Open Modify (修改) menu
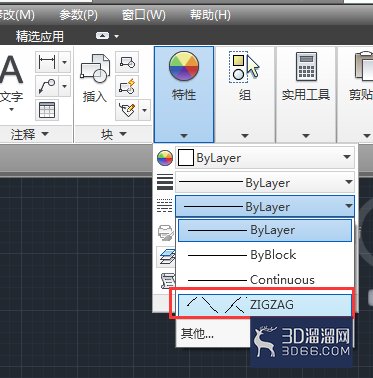373x378 pixels. (17, 15)
